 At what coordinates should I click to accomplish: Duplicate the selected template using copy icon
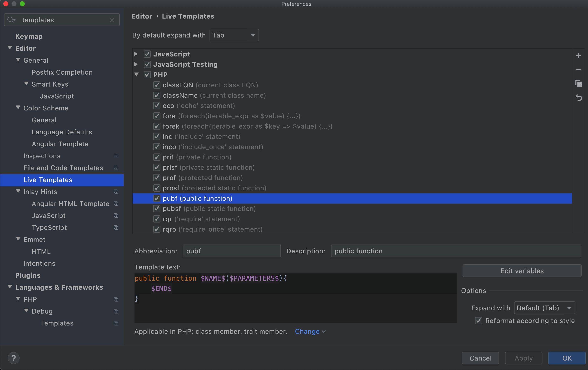(578, 83)
